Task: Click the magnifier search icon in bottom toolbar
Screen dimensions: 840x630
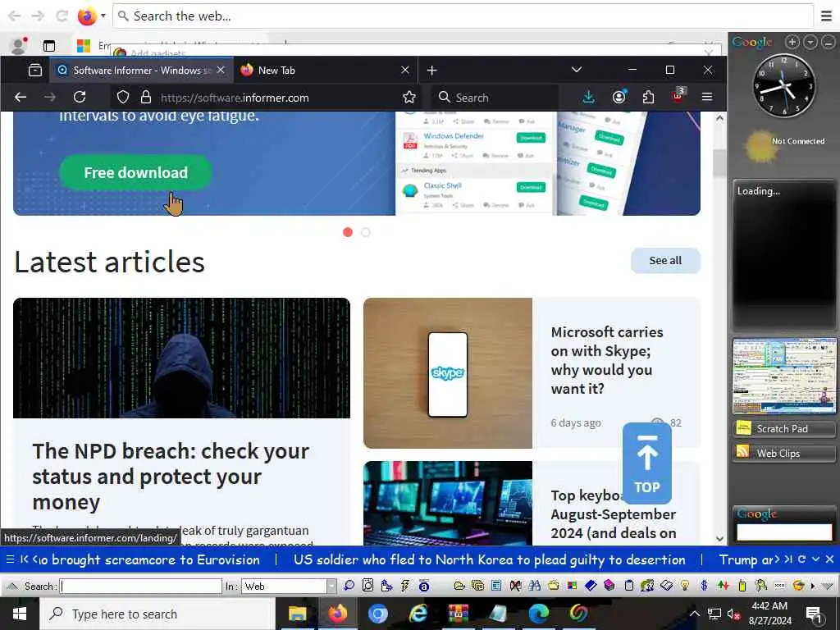Action: coord(349,586)
